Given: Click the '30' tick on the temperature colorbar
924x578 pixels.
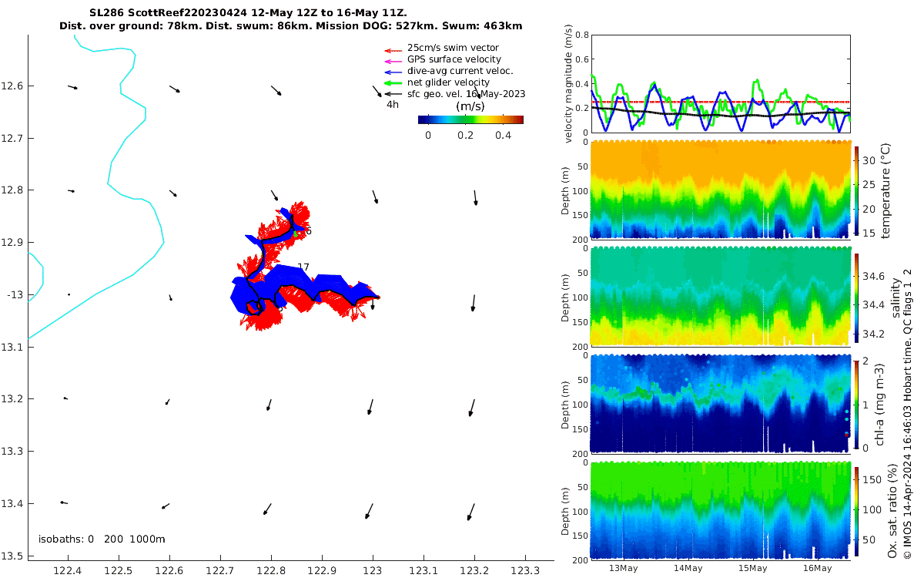Looking at the screenshot, I should (869, 160).
